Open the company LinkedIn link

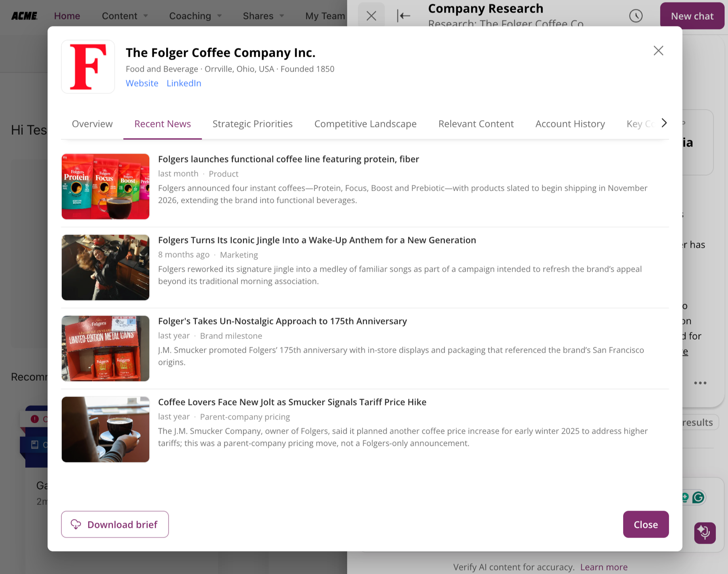[x=184, y=83]
